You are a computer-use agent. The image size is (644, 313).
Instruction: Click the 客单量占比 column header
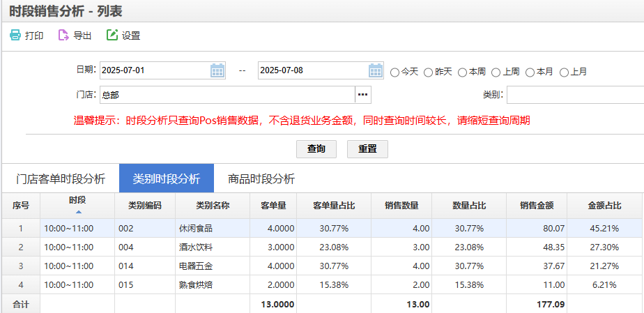pos(334,206)
